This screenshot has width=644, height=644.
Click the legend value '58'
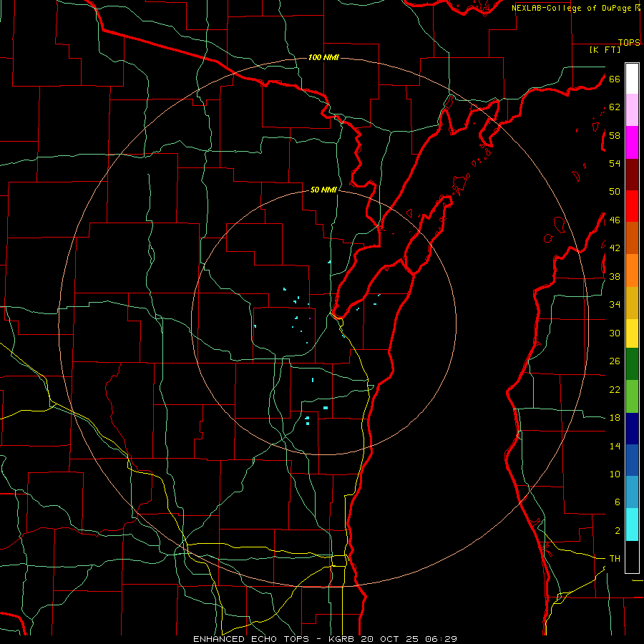[x=615, y=135]
